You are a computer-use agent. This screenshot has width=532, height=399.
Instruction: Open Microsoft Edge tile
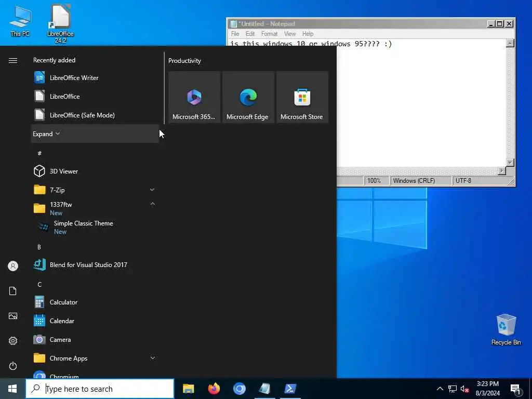coord(248,97)
